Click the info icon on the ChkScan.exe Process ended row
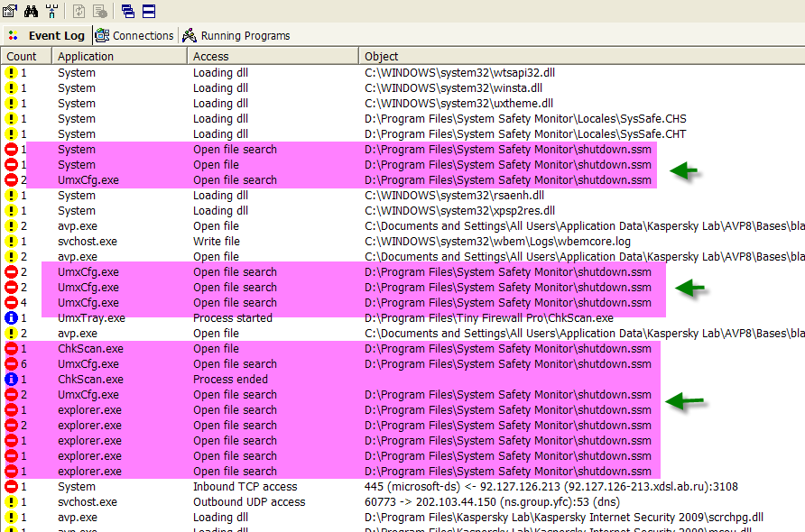 (x=11, y=379)
